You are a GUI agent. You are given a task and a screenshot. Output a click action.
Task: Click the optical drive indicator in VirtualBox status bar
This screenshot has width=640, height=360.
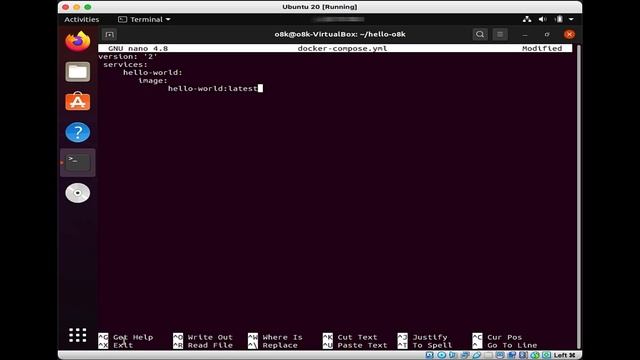pyautogui.click(x=442, y=355)
